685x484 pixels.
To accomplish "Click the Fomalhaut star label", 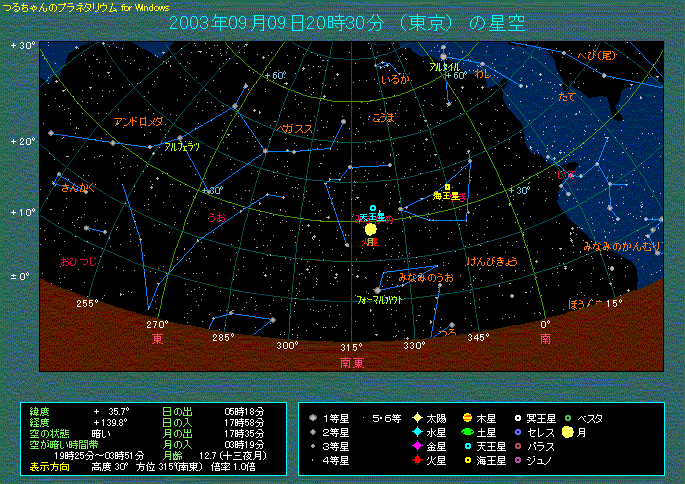I will (378, 299).
